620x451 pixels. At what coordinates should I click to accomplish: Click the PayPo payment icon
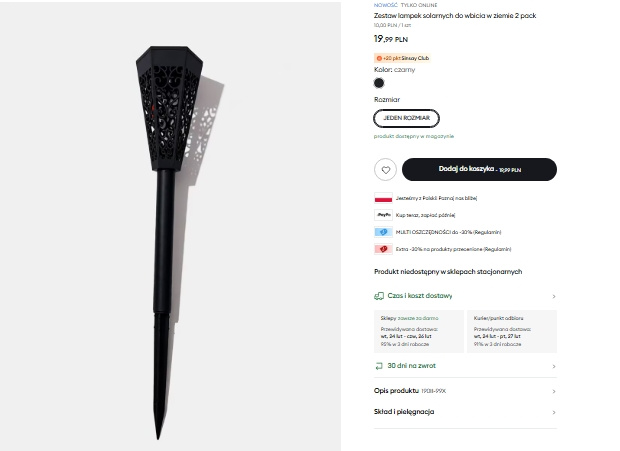coord(383,215)
